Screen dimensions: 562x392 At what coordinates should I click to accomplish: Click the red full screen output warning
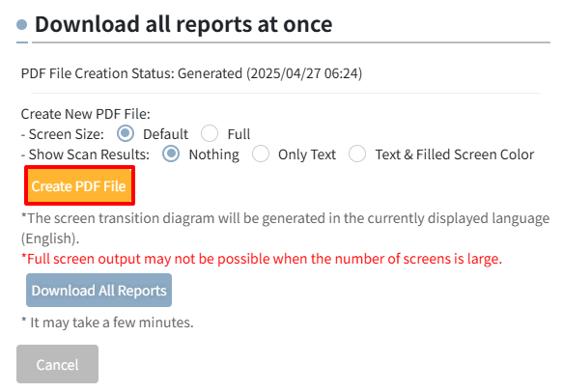pyautogui.click(x=262, y=259)
